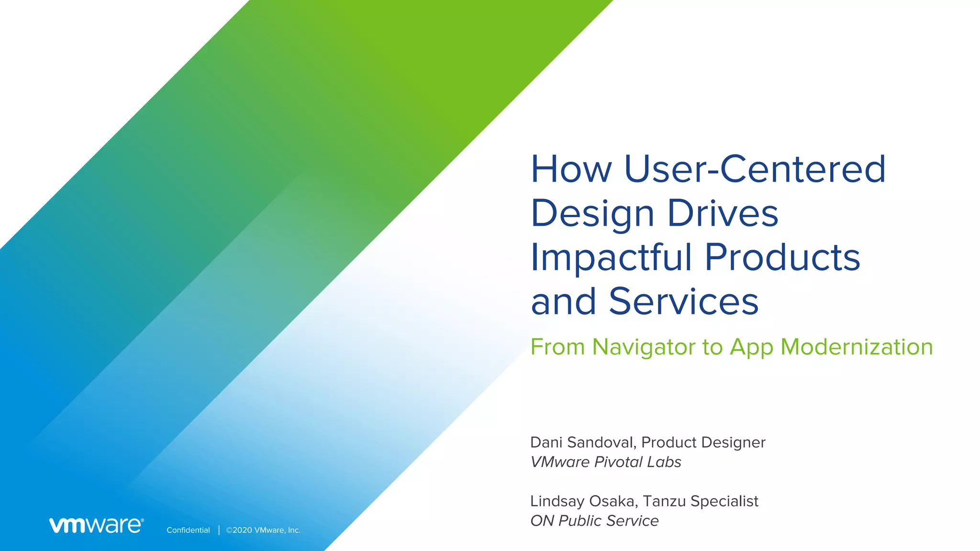Click the italic "VMware Pivotal Labs" text
The width and height of the screenshot is (980, 551).
[x=605, y=462]
